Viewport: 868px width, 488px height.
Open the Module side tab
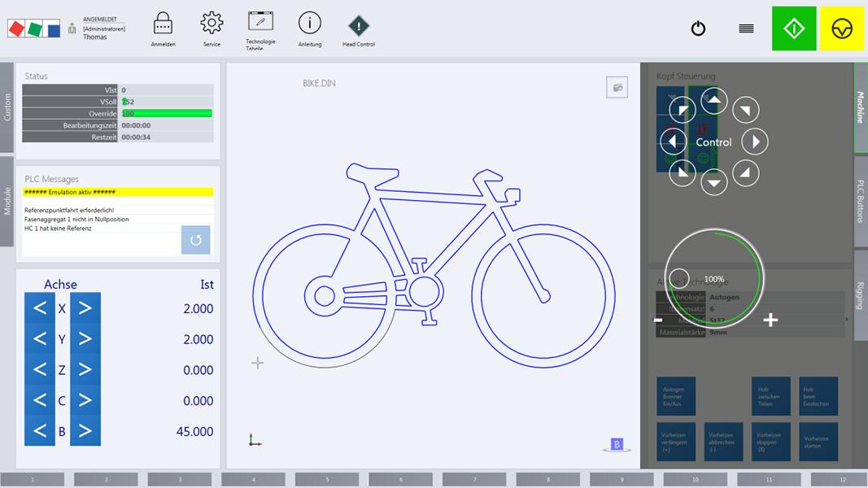(x=7, y=202)
